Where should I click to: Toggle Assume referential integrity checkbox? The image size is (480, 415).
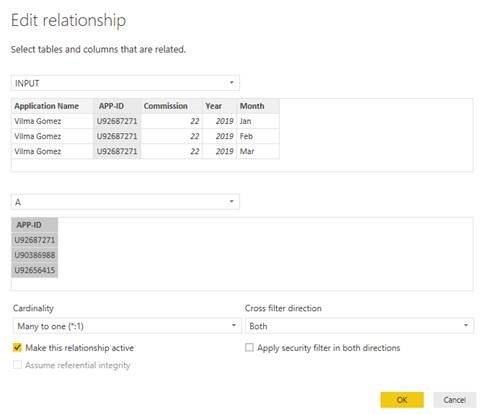[x=17, y=365]
